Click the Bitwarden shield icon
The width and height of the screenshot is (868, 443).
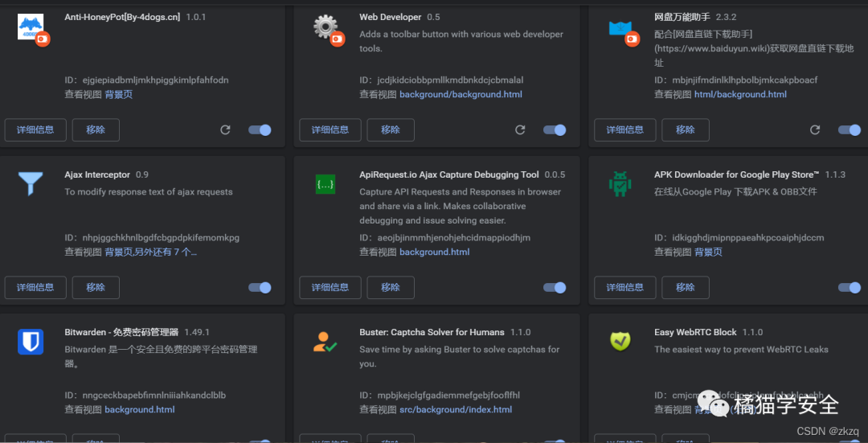[x=31, y=342]
